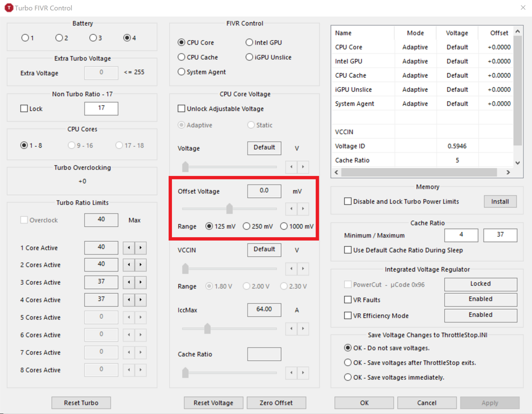Enable the Lock checkbox for Non Turbo Ratio
This screenshot has height=414, width=532.
(24, 108)
